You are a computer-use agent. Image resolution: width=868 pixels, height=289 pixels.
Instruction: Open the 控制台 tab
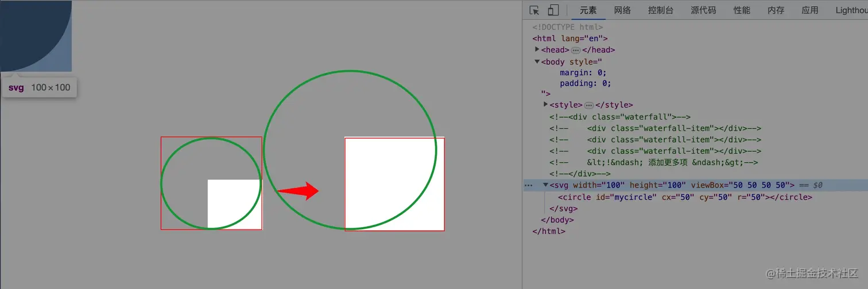point(661,10)
